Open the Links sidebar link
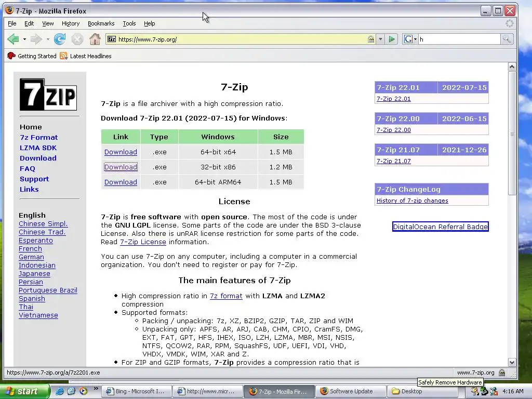The height and width of the screenshot is (399, 532). point(29,189)
